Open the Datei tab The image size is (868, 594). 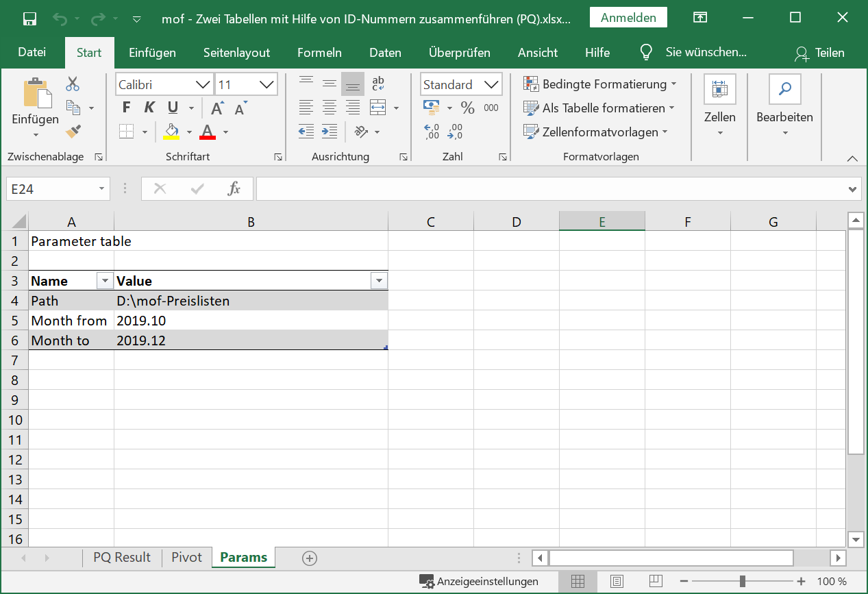[32, 53]
